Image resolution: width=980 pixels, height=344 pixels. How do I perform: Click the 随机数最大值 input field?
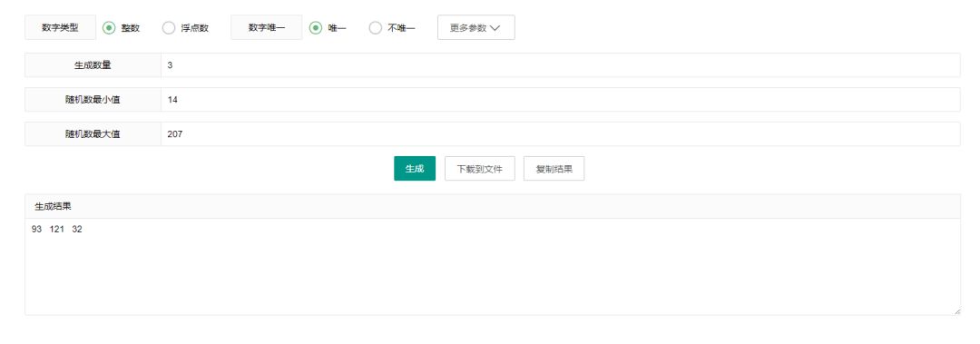point(560,133)
